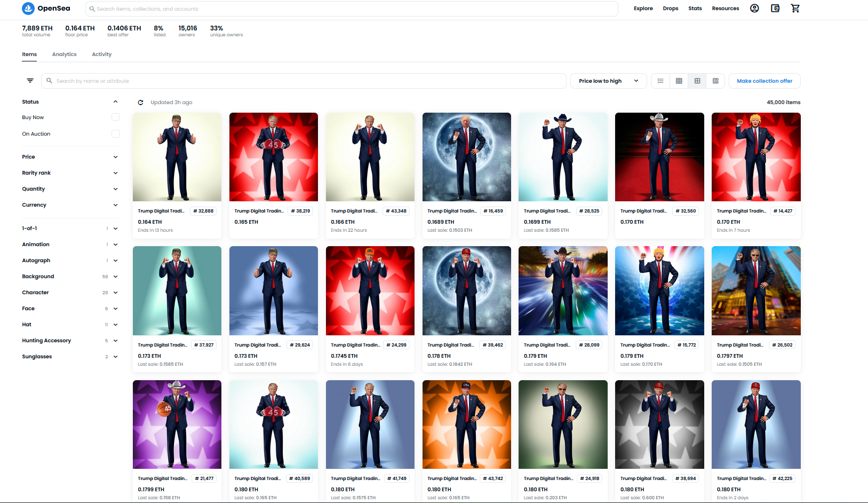Collapse the Status filter section

115,102
